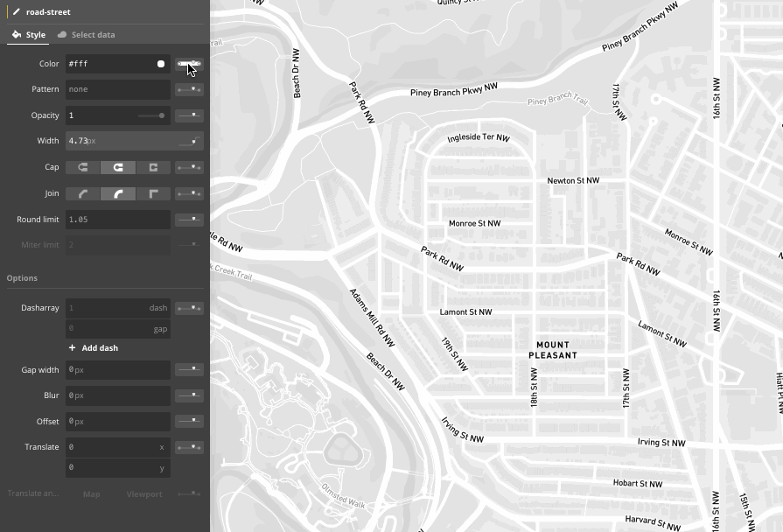Select the Map translate anchor option
783x532 pixels.
[91, 493]
